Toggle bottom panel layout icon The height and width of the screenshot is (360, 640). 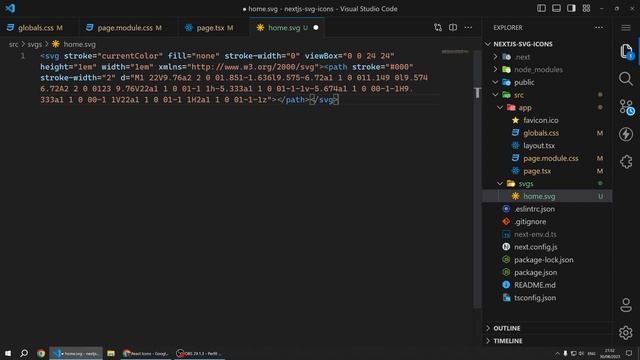pyautogui.click(x=556, y=8)
